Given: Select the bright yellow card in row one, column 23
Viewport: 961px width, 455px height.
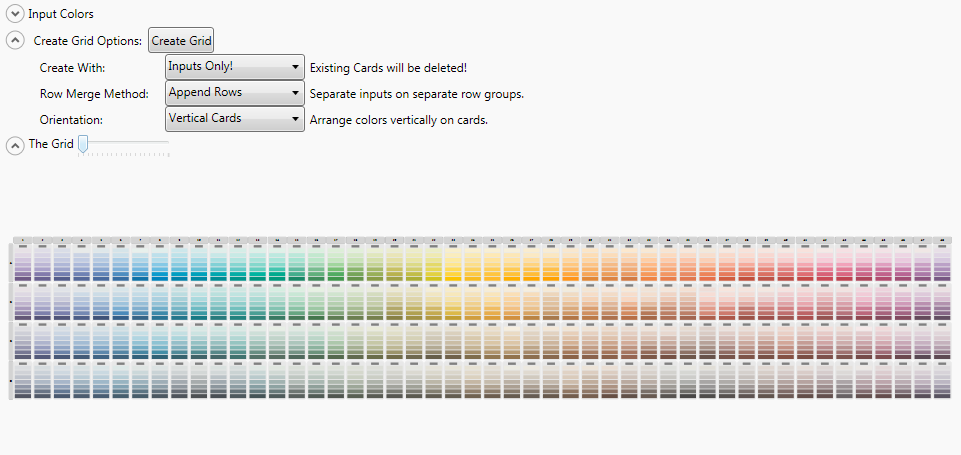Looking at the screenshot, I should [453, 262].
